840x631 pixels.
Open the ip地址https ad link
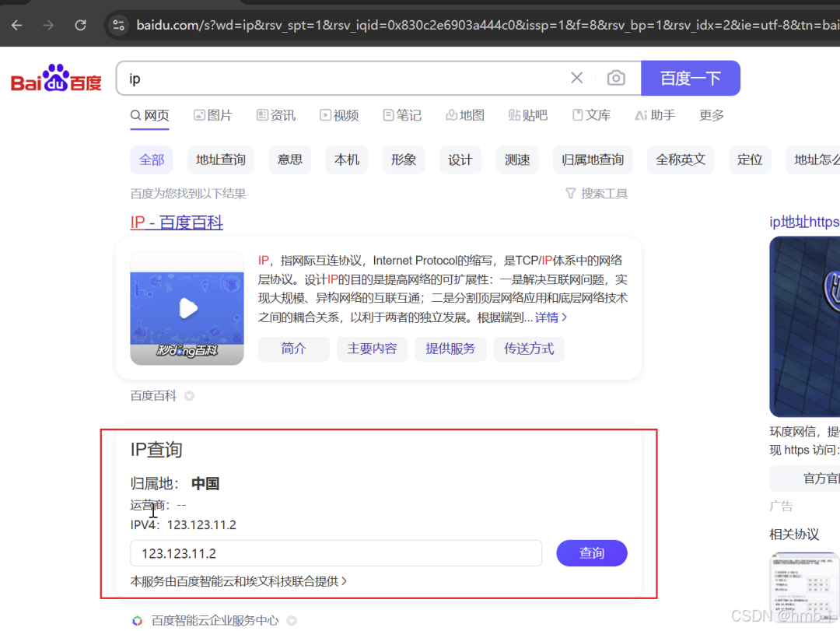point(804,222)
